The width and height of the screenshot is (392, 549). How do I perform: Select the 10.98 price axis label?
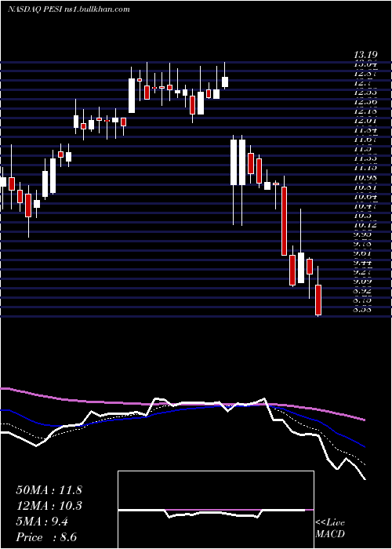(365, 177)
